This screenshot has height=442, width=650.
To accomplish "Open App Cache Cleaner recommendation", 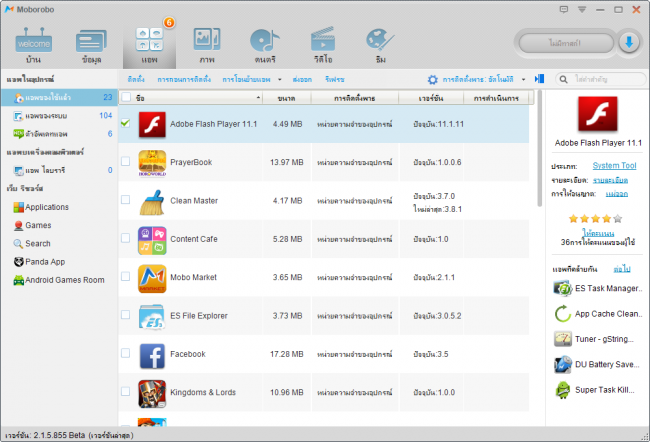I will (598, 314).
